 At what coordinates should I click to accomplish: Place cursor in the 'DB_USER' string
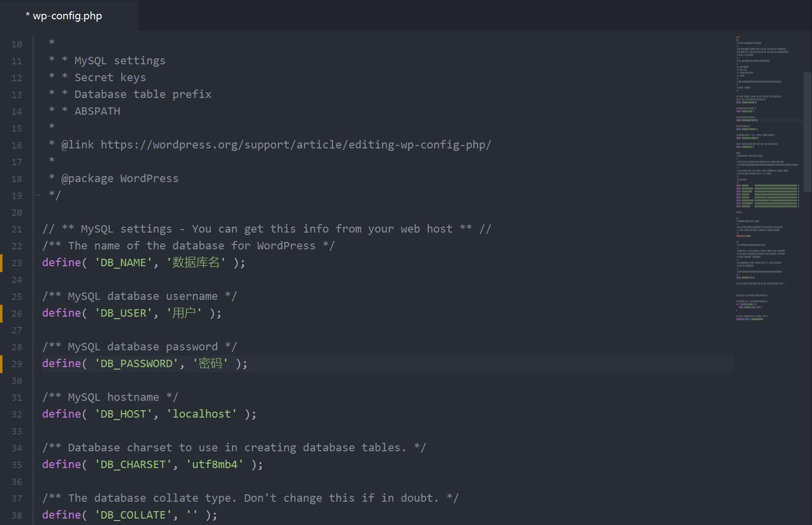(123, 313)
